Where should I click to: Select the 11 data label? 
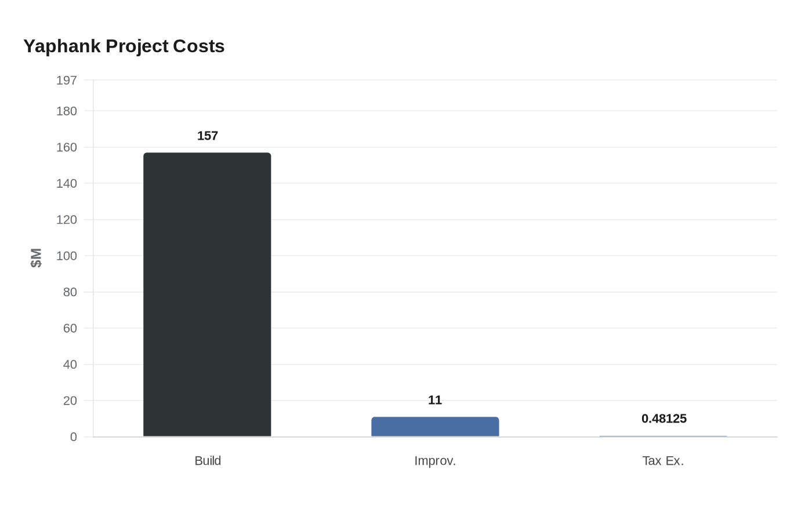click(435, 400)
